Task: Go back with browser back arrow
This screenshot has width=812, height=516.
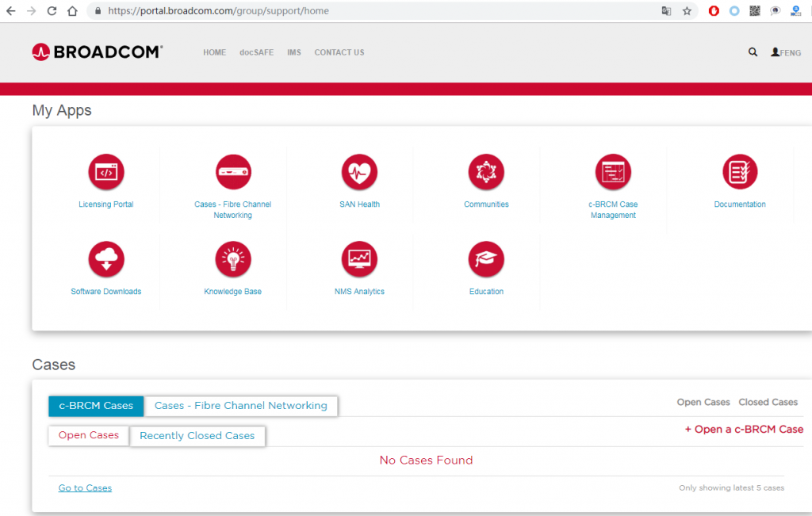Action: [x=11, y=11]
